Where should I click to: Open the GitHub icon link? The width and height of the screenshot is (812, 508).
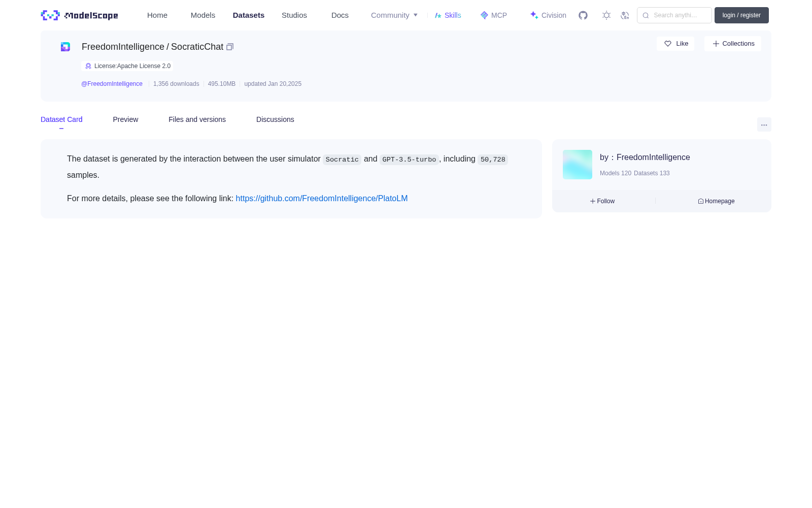point(583,15)
